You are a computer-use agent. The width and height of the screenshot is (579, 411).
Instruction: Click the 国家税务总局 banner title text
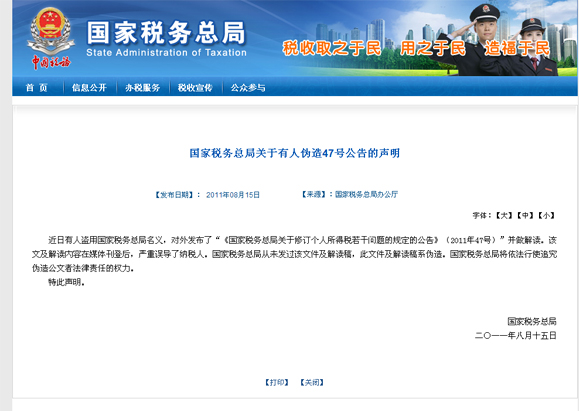click(x=166, y=32)
